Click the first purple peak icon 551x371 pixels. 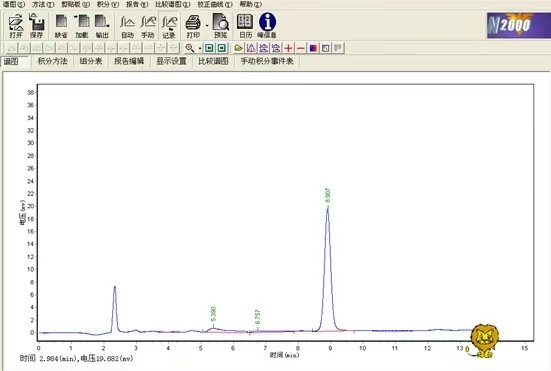251,48
